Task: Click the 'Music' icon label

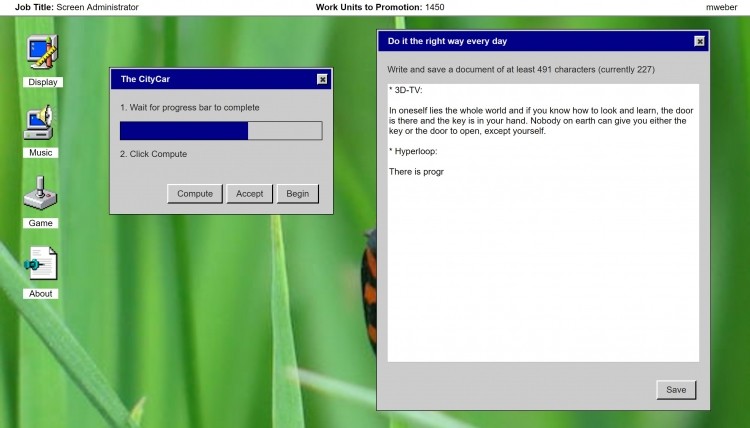Action: pos(40,153)
